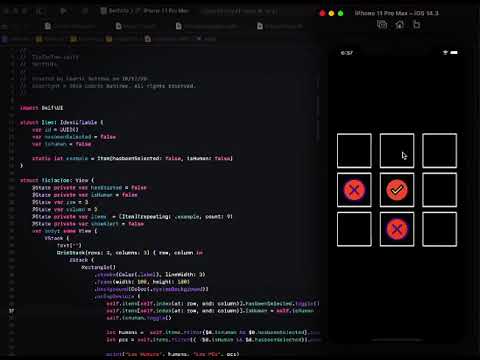Tap the empty cell containing the mouse cursor
This screenshot has width=480, height=360.
tap(397, 151)
